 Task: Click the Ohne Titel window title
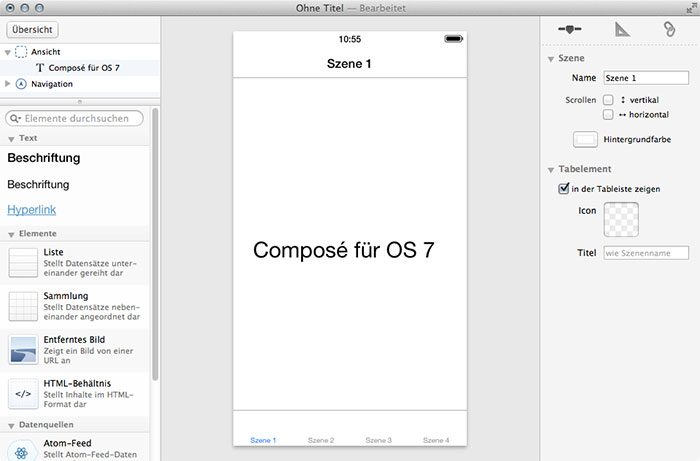click(x=320, y=8)
